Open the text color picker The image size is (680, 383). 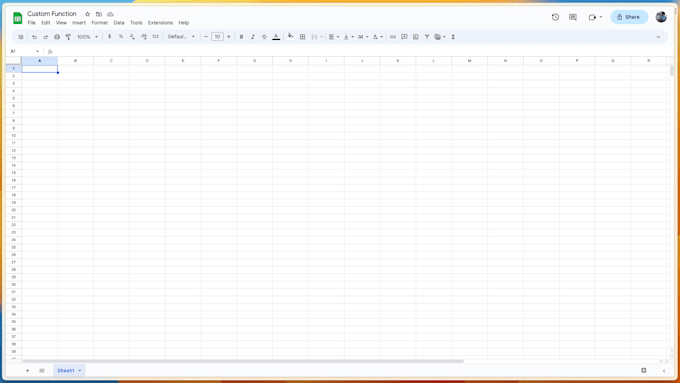276,37
